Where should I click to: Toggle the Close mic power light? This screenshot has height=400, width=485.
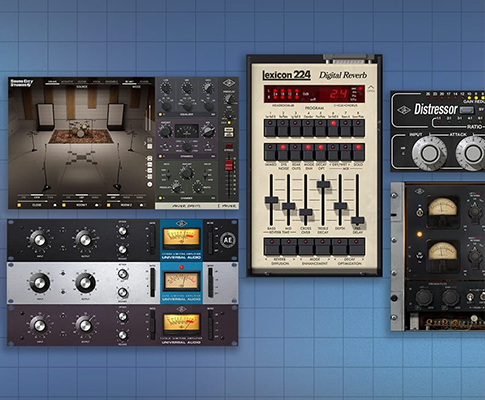coord(19,205)
